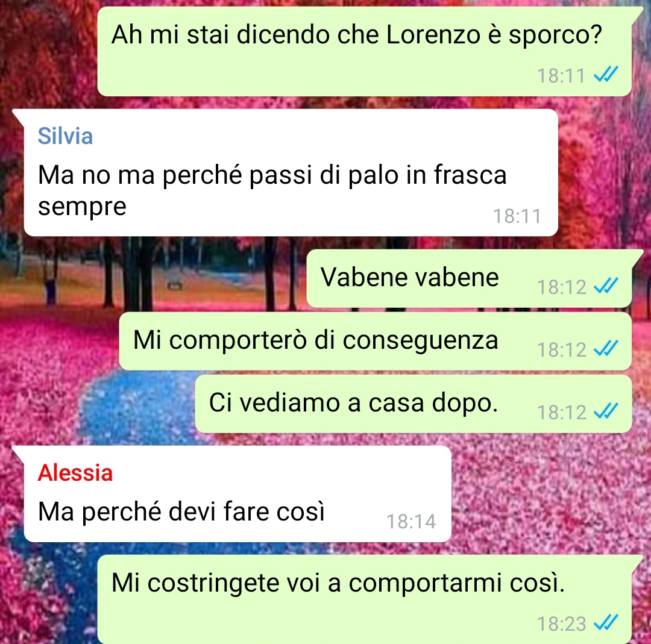
Task: Tap read checkmarks on 'Ci vediamo a casa dopo.'
Action: coord(606,411)
